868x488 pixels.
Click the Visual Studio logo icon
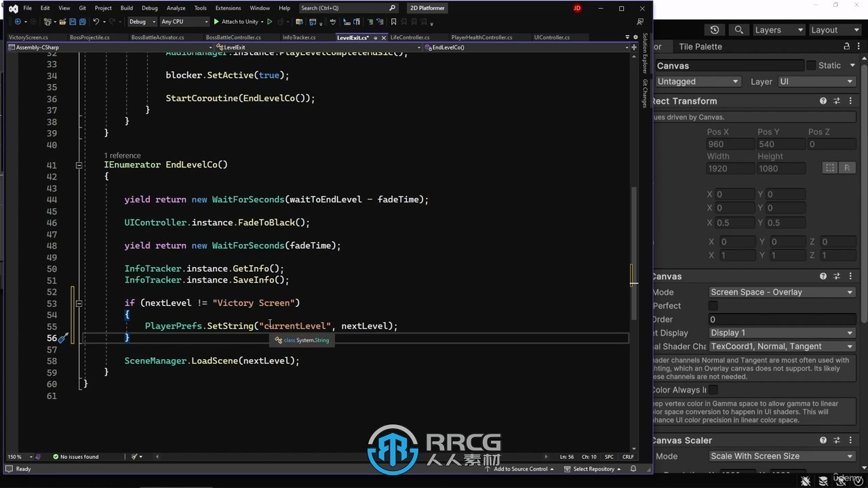tap(13, 8)
